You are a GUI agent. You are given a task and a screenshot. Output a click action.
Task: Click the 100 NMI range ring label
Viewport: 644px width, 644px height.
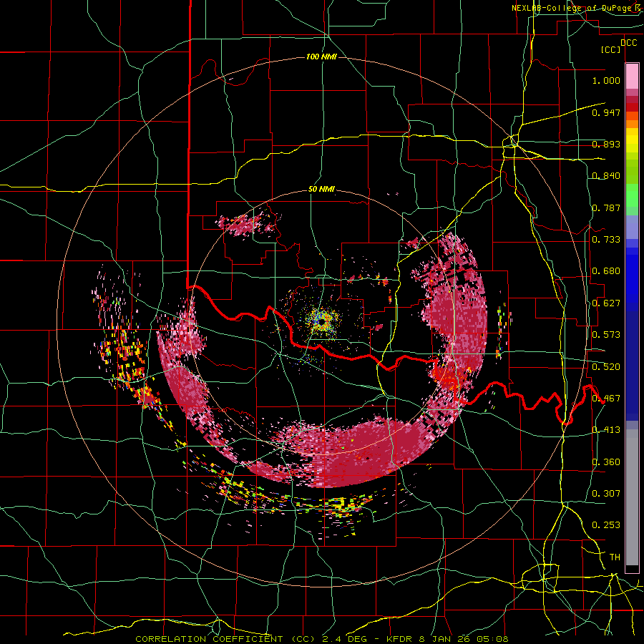point(321,57)
